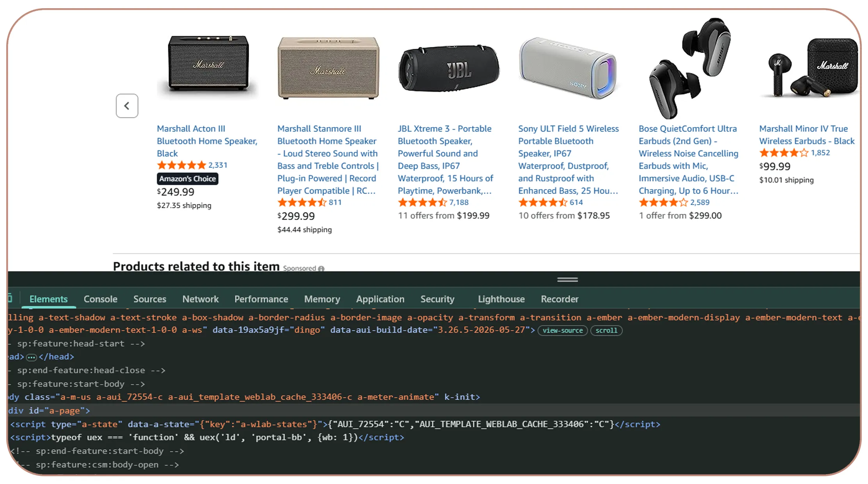Click the $44.44 shipping text

pos(305,230)
